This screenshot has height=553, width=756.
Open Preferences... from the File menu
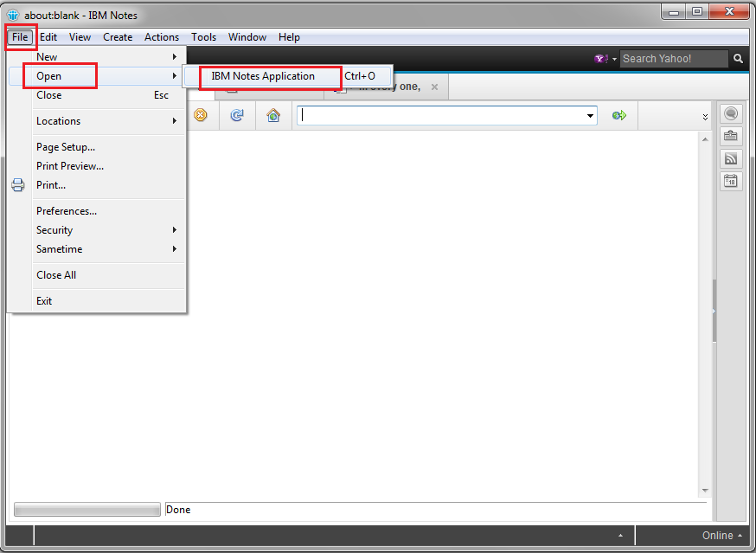click(96, 211)
